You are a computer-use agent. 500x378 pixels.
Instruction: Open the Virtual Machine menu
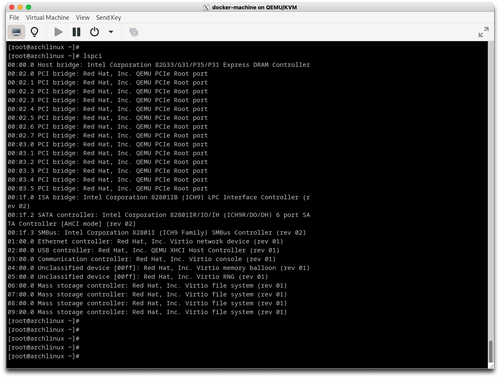click(47, 18)
